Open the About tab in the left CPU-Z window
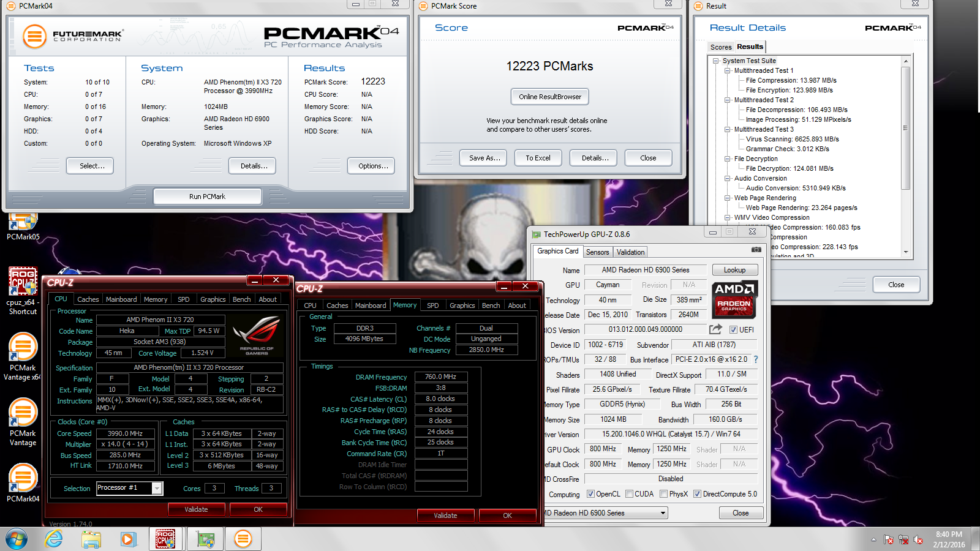Viewport: 980px width, 551px height. 268,299
